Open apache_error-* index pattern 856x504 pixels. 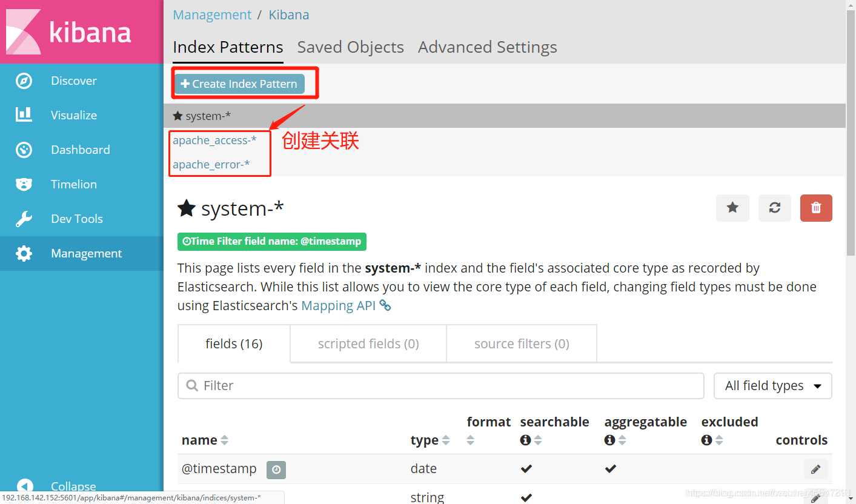click(211, 164)
